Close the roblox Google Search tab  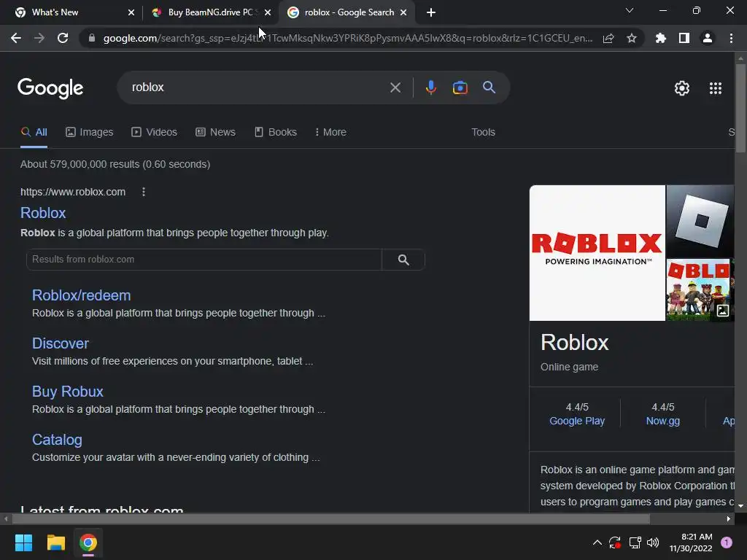[x=403, y=12]
